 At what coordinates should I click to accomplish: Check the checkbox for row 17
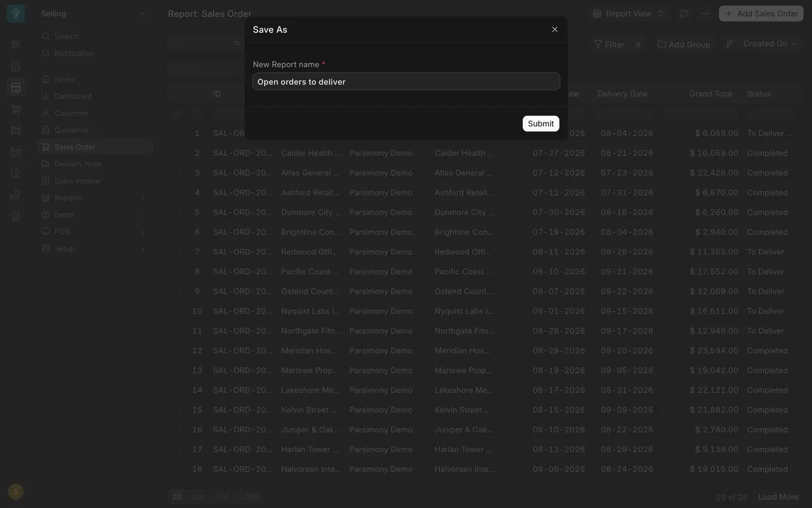click(178, 450)
